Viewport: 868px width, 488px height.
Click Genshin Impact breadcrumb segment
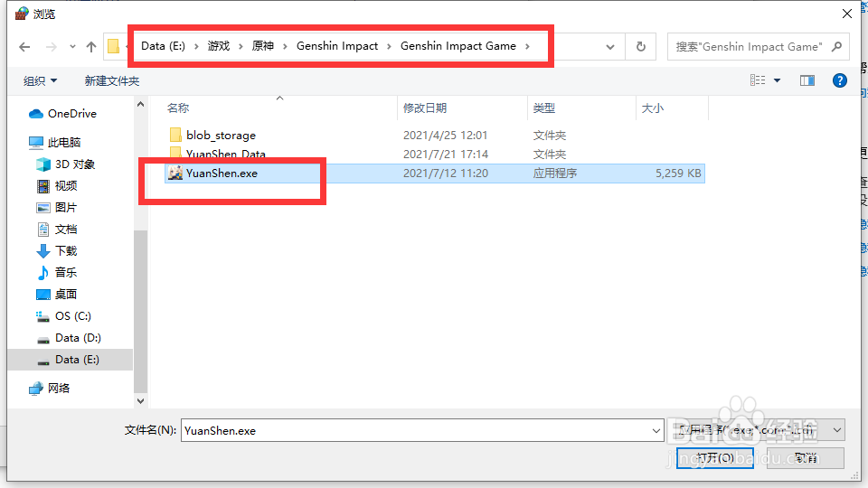337,46
